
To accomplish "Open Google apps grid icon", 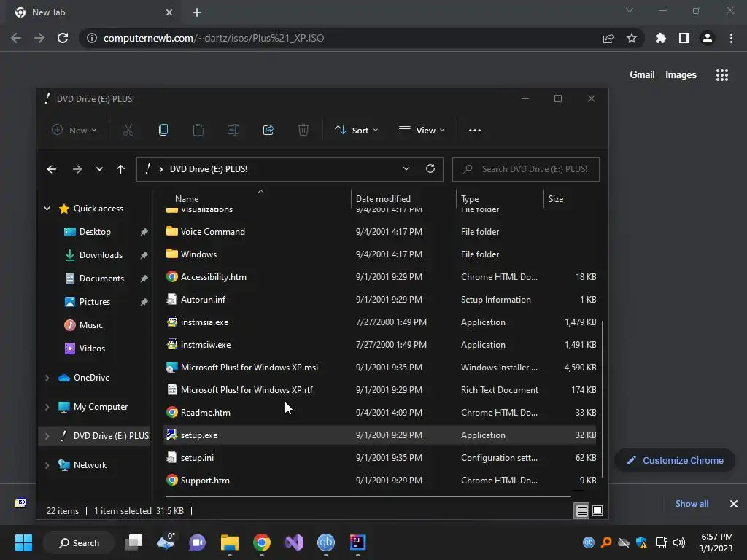I will click(x=722, y=75).
